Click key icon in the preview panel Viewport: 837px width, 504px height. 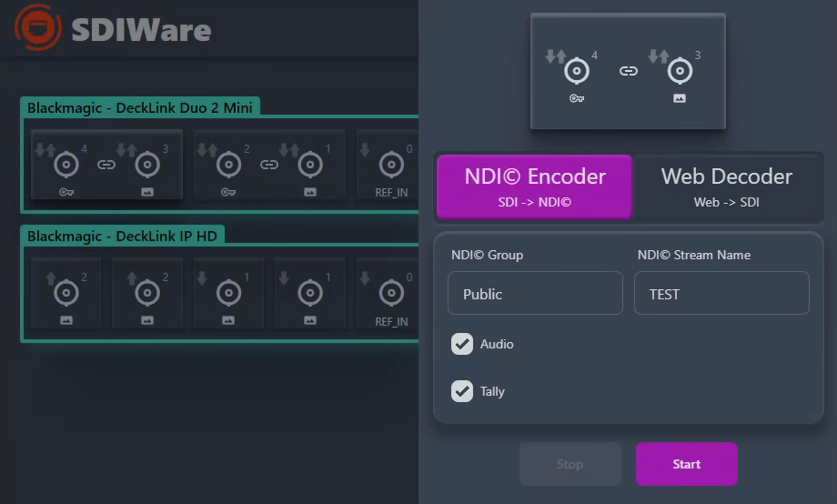pos(577,98)
